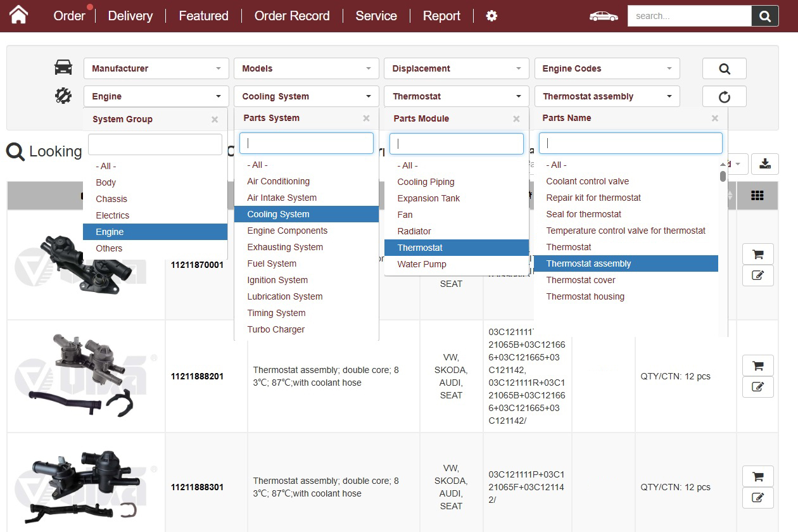Export the results via the download icon
The height and width of the screenshot is (532, 798).
point(765,163)
